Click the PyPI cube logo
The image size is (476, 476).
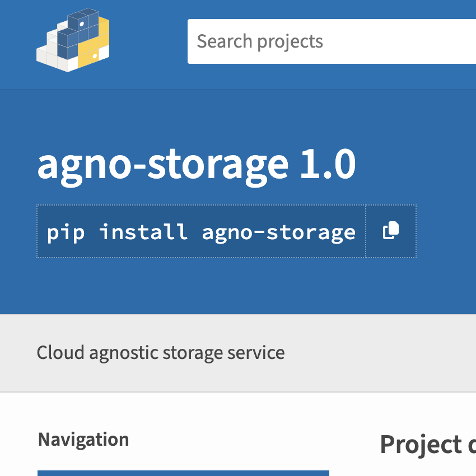(x=73, y=40)
